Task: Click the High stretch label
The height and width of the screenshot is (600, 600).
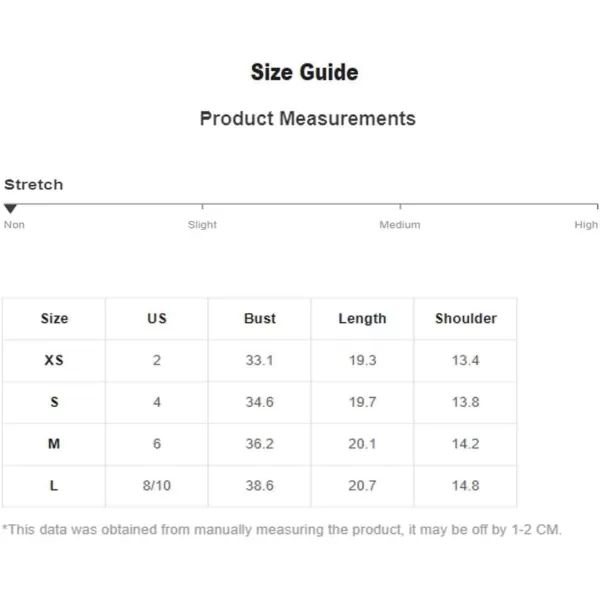Action: tap(586, 225)
